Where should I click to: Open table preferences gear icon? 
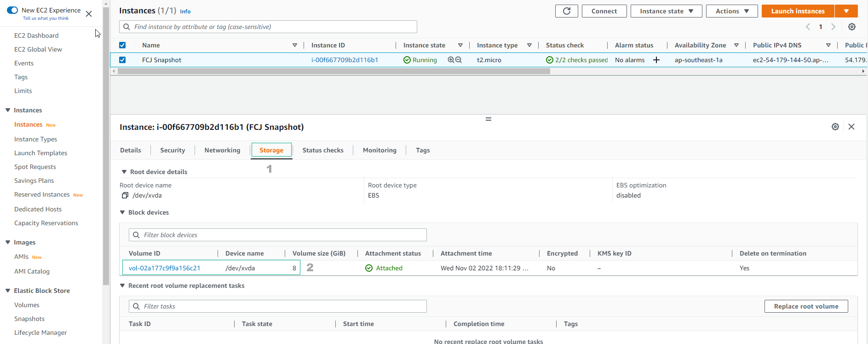(852, 27)
